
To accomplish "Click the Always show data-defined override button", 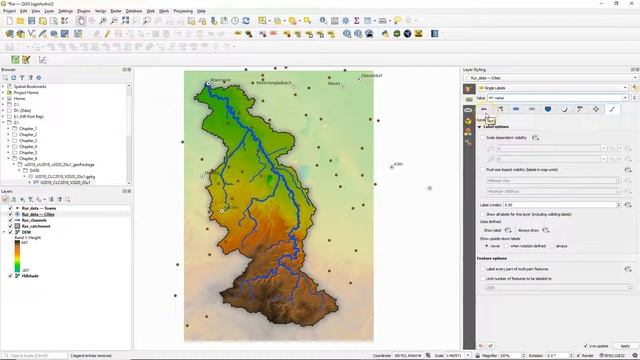I will pyautogui.click(x=546, y=231).
